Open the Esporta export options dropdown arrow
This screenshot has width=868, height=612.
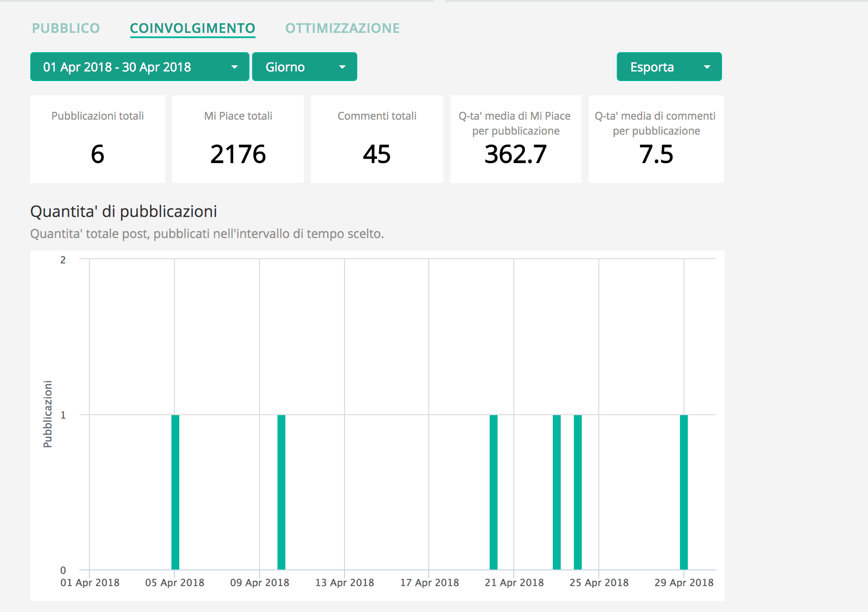706,67
